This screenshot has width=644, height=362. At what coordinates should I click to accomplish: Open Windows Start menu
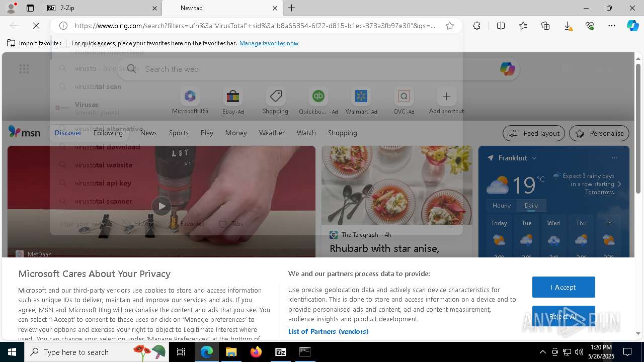(x=12, y=352)
